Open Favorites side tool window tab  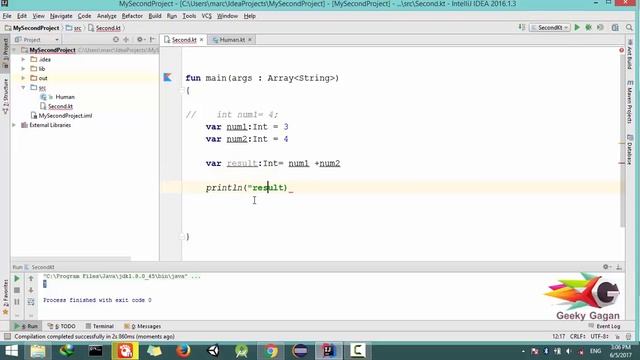click(x=5, y=297)
